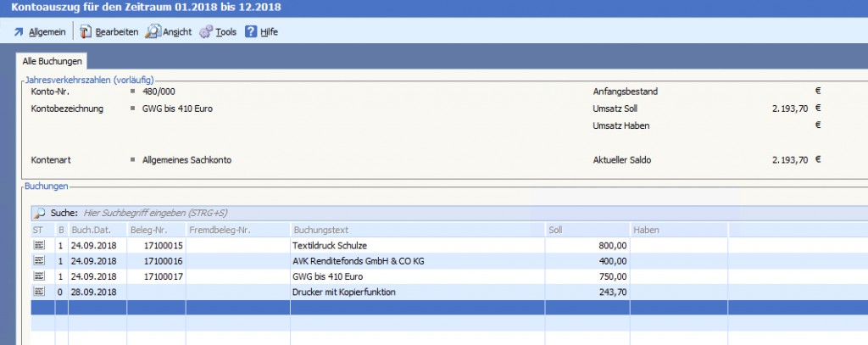868x345 pixels.
Task: Click status icon of Drucker mit Kopierfunktion row
Action: tap(38, 292)
